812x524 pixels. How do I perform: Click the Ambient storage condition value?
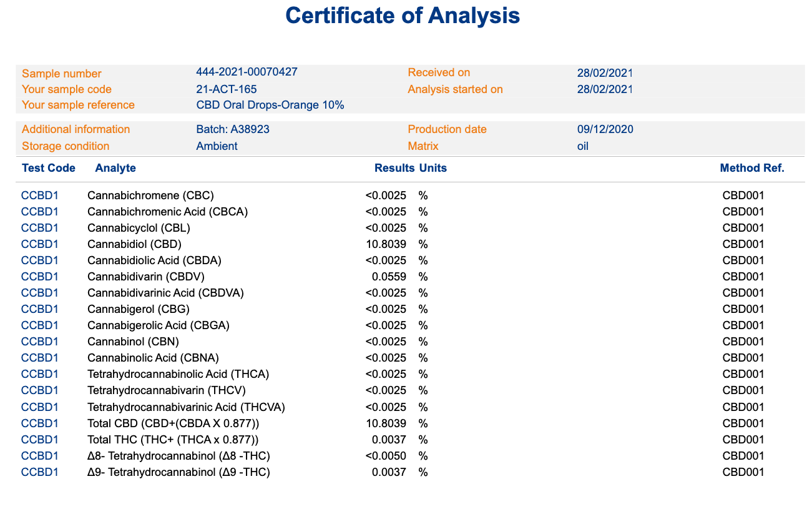tap(217, 146)
